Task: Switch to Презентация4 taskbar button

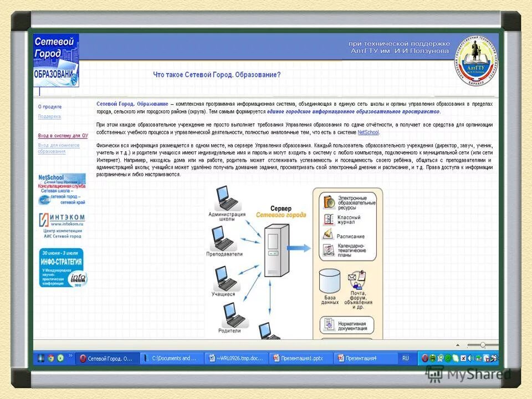Action: [365, 359]
